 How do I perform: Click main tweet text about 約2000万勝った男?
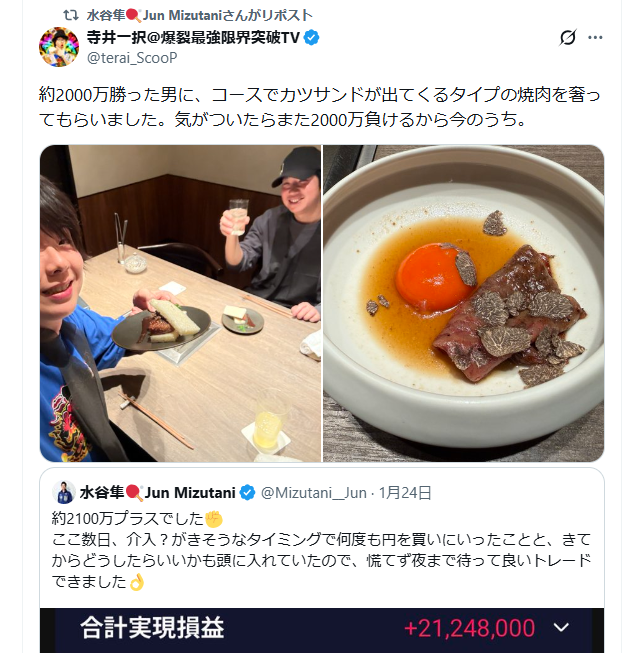click(x=319, y=107)
